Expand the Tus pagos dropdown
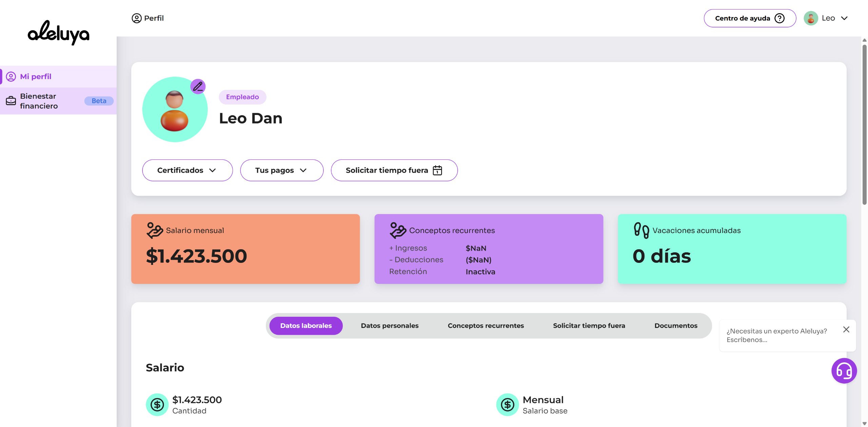 [281, 170]
